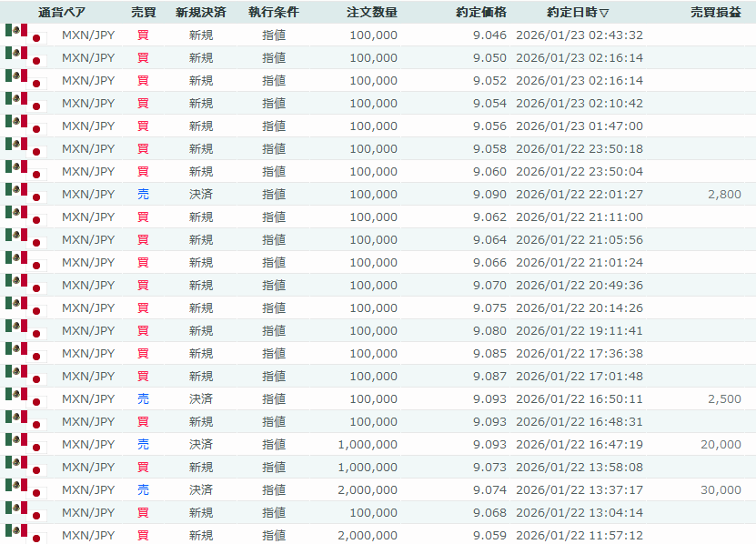
Task: Click the 通貨ペア column header
Action: click(x=62, y=13)
